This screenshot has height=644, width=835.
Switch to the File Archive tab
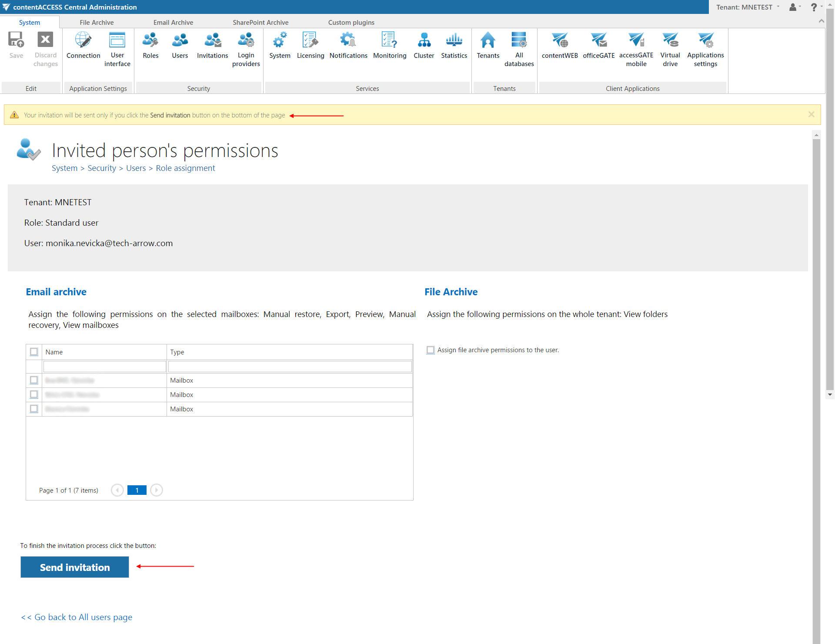click(97, 22)
